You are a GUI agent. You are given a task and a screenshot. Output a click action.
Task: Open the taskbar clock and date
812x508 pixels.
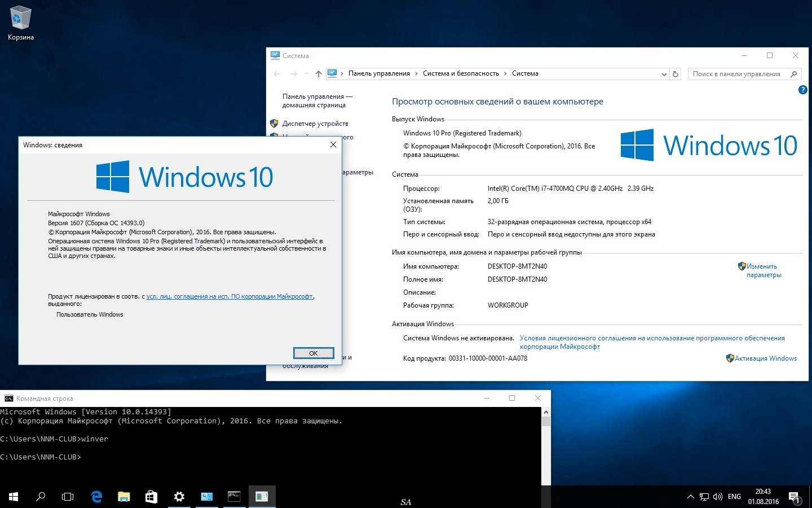763,497
